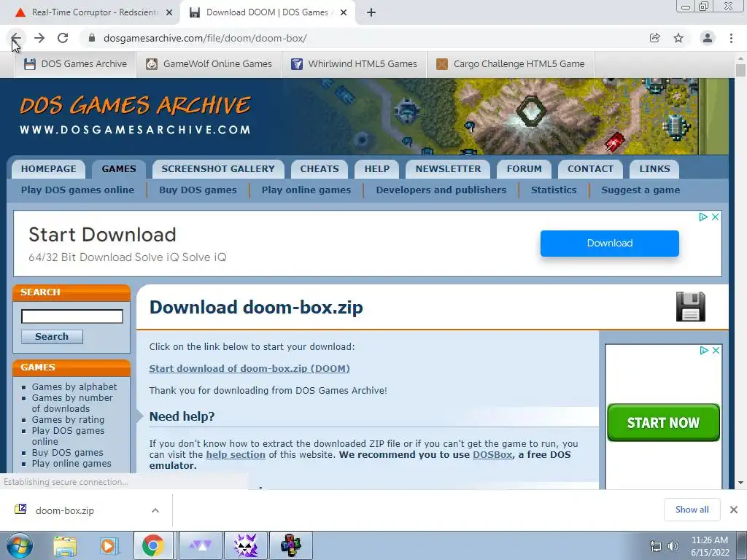
Task: Open the DOSBox link
Action: pyautogui.click(x=492, y=455)
